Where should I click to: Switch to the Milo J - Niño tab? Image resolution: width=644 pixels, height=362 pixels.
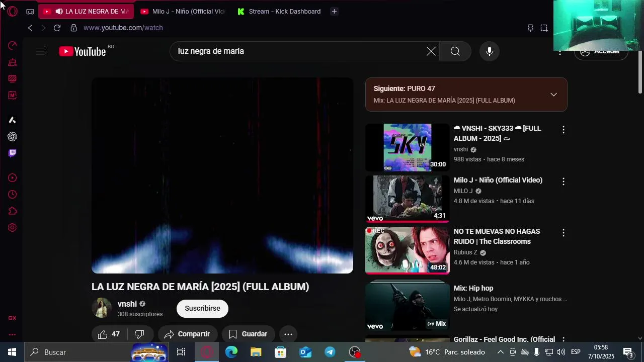click(183, 12)
